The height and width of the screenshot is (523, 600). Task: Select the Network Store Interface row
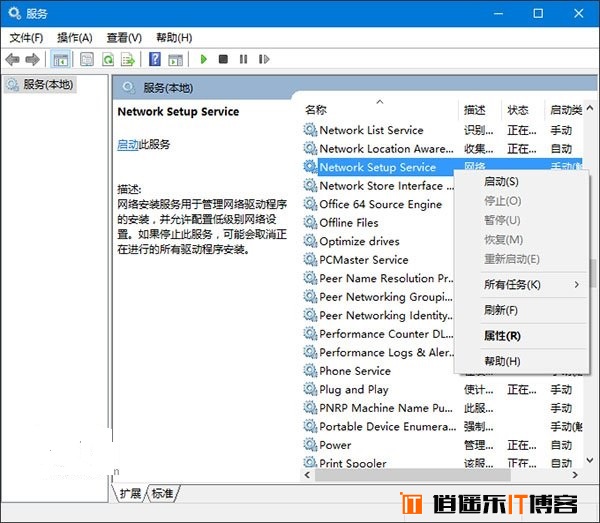click(x=379, y=186)
